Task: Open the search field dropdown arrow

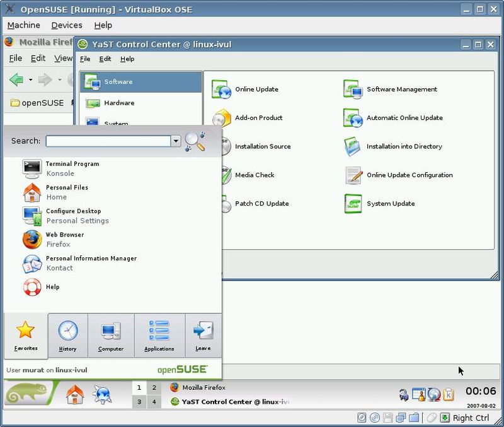Action: tap(176, 141)
